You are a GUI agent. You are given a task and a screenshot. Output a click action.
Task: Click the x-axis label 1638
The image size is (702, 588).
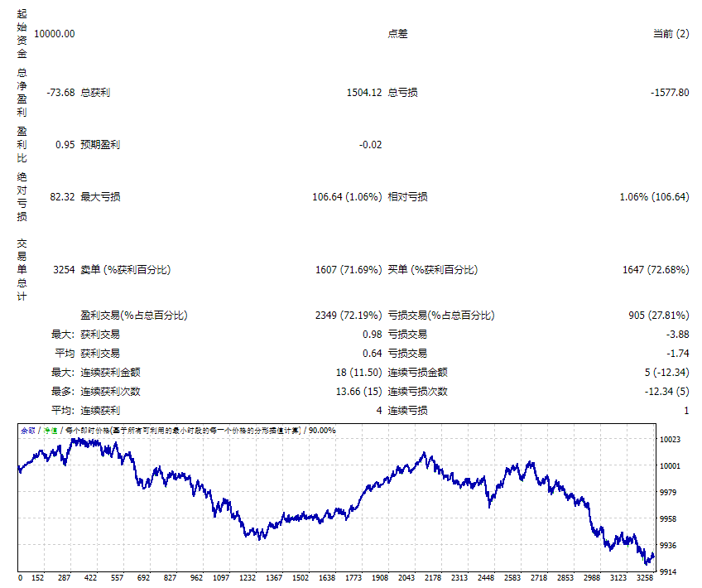click(327, 578)
